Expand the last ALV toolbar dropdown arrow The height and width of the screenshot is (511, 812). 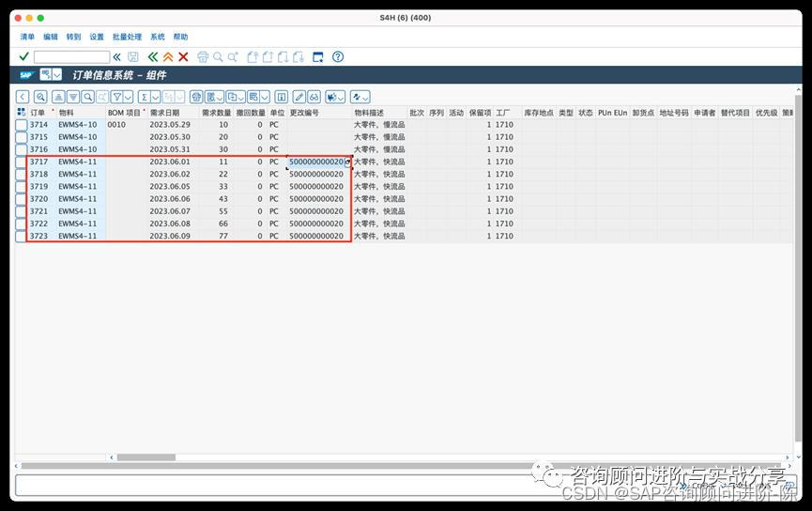(365, 97)
